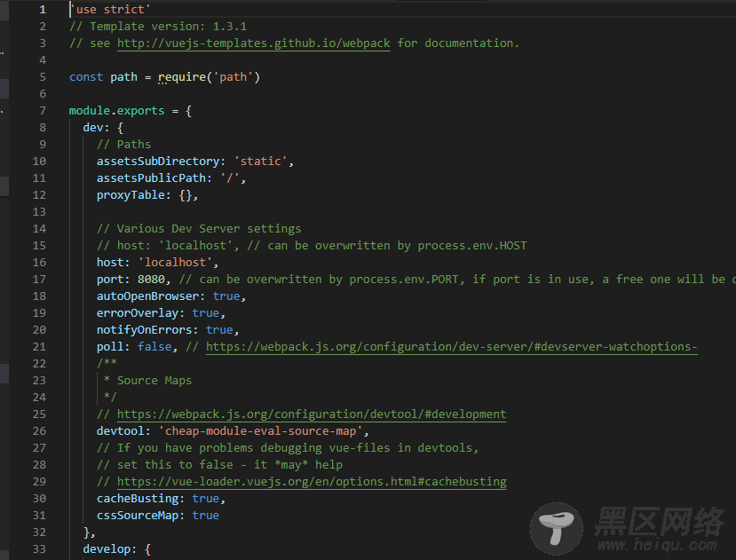Click the 'errorOverlay' property
The image size is (736, 560).
(x=138, y=313)
